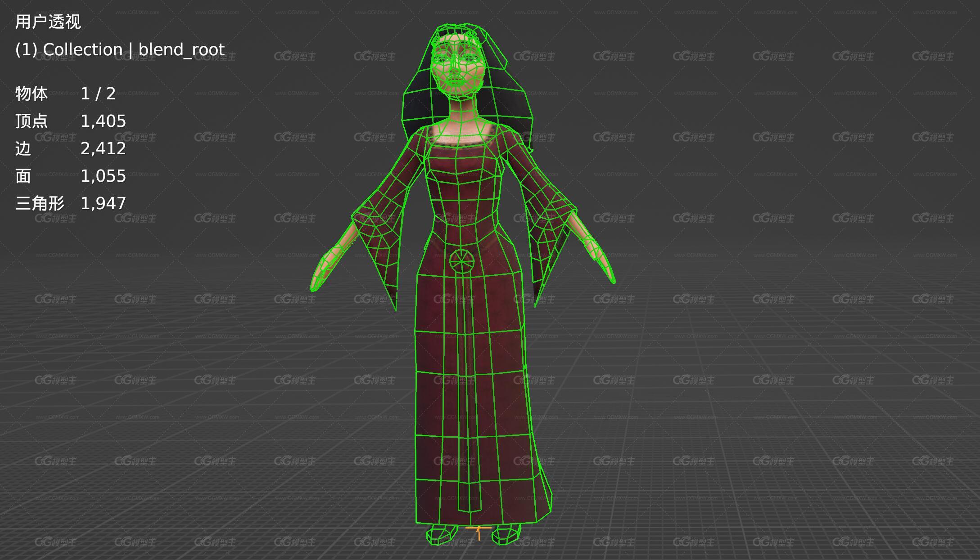
Task: Click the orange object origin marker
Action: point(478,533)
